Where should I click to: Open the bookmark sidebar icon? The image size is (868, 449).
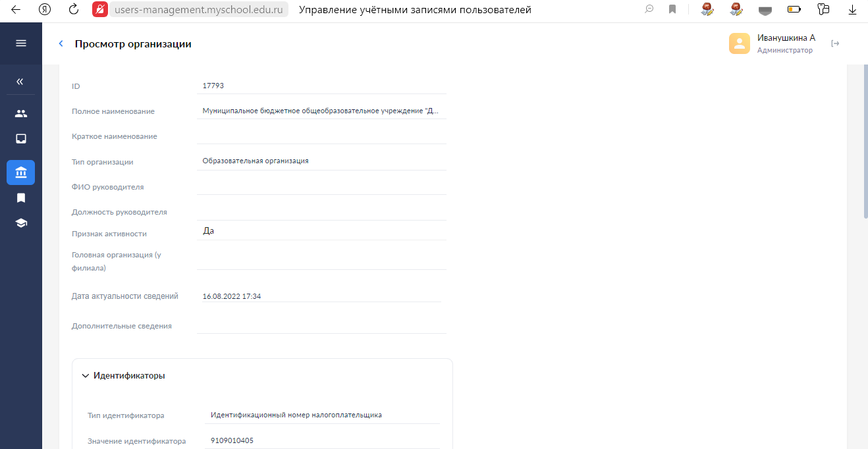(21, 198)
